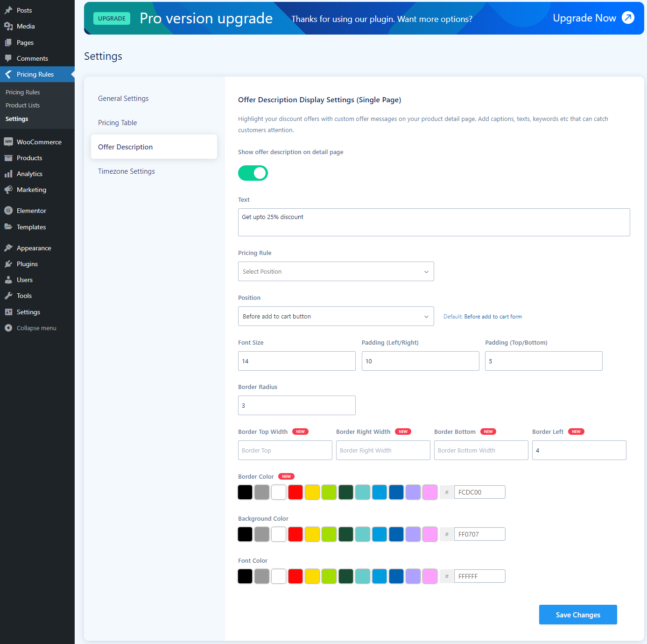Open Product Lists submenu link
Image resolution: width=647 pixels, height=644 pixels.
click(22, 106)
